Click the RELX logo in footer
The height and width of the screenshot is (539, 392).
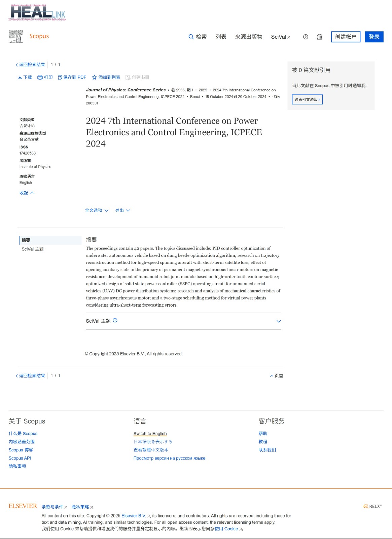pyautogui.click(x=373, y=506)
